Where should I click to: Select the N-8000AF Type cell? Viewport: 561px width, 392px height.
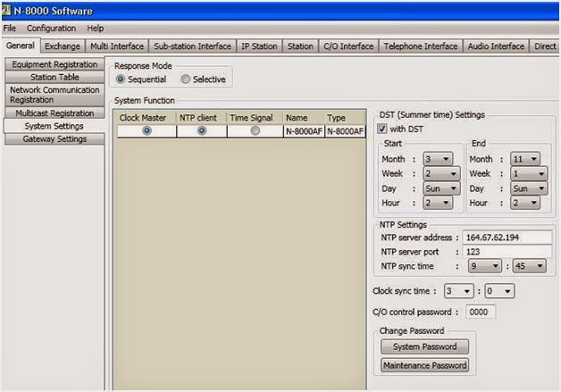[x=345, y=131]
